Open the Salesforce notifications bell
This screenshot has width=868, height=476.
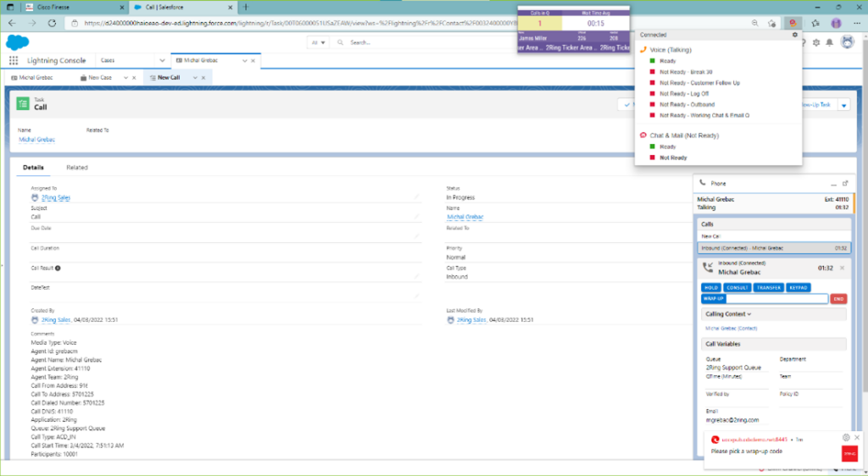(x=829, y=42)
